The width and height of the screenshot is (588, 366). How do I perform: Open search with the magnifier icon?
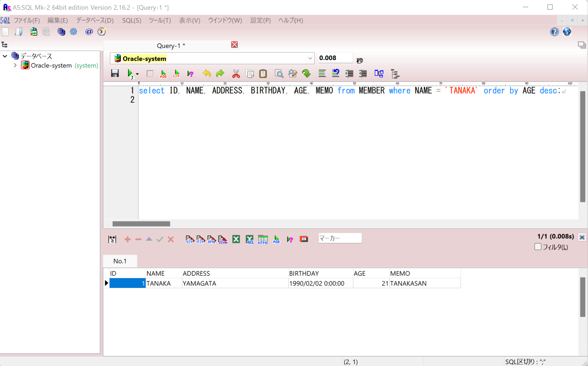point(279,74)
